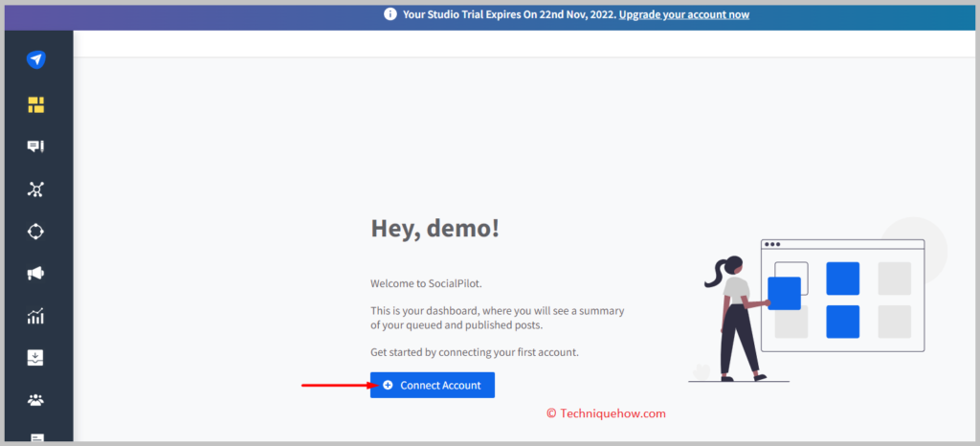980x446 pixels.
Task: Open the Dashboard icon in sidebar
Action: tap(35, 104)
